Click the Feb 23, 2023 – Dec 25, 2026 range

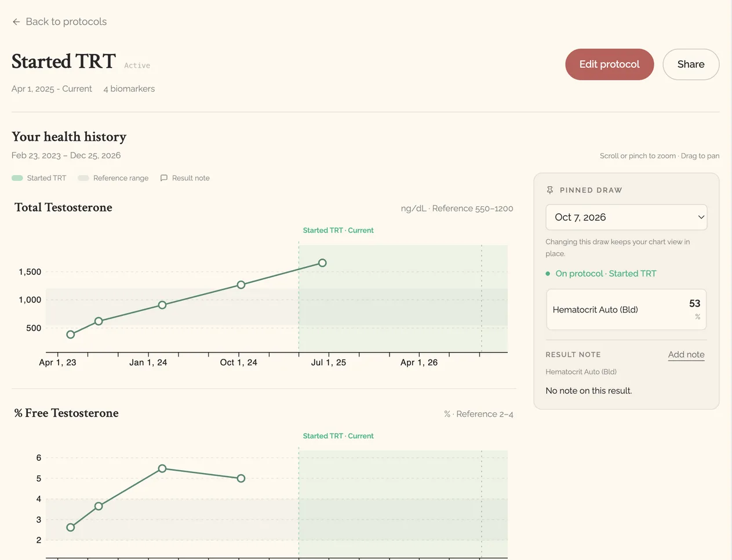click(66, 155)
